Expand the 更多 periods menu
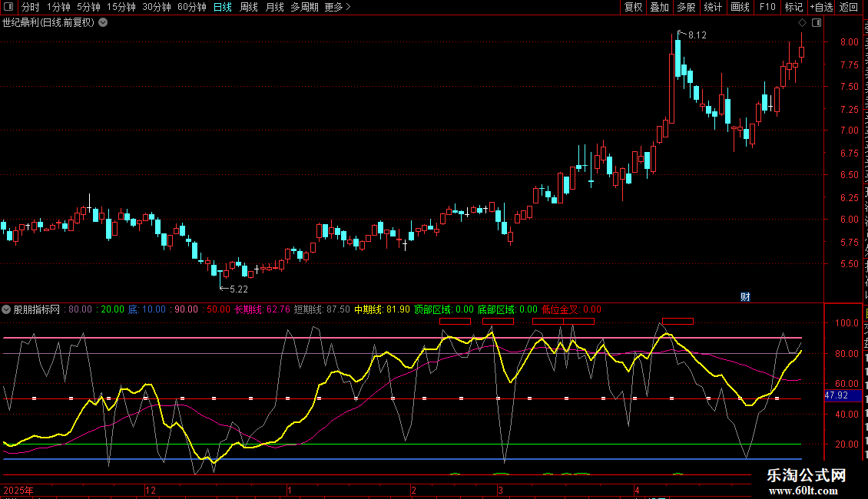This screenshot has width=868, height=499. (337, 7)
